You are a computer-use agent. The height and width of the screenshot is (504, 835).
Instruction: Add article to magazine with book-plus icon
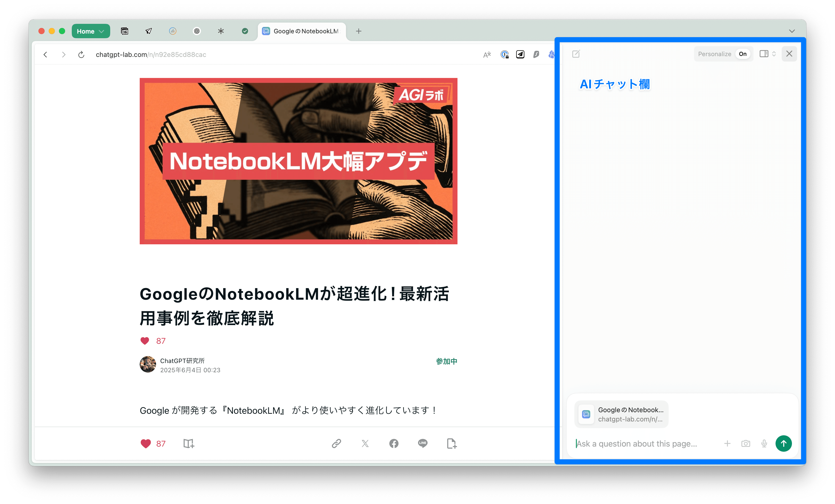[189, 444]
